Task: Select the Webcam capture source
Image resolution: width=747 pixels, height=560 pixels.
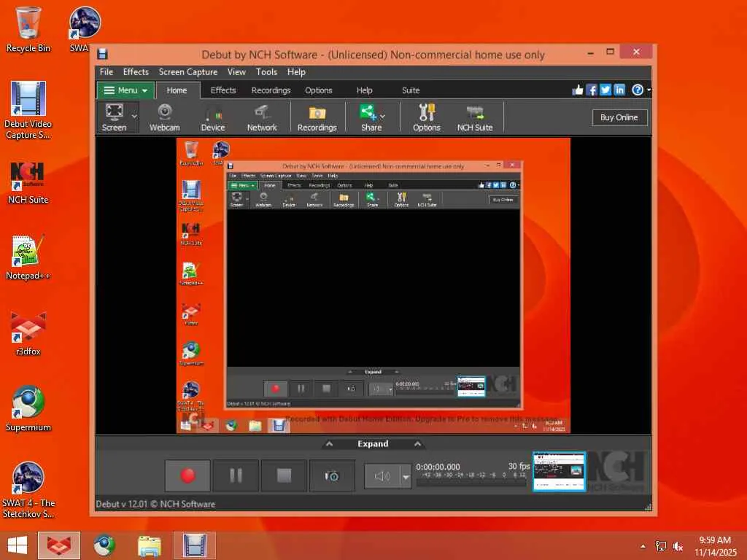Action: coord(164,117)
